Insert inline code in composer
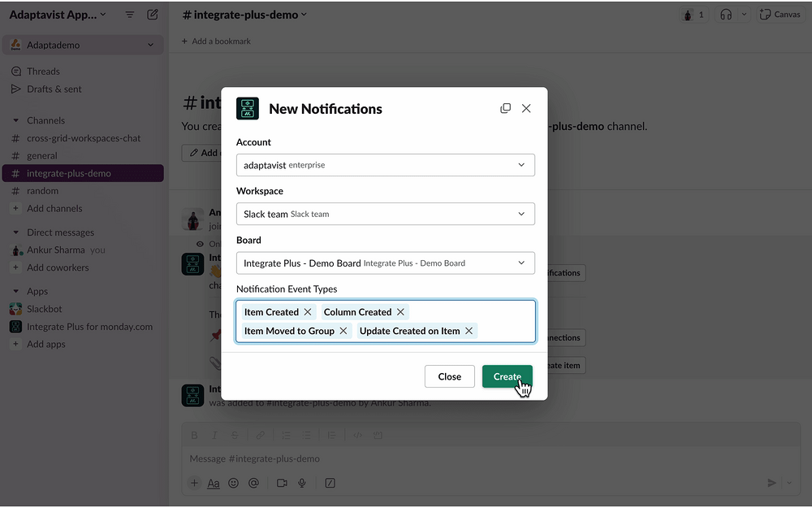This screenshot has height=508, width=812. click(357, 436)
